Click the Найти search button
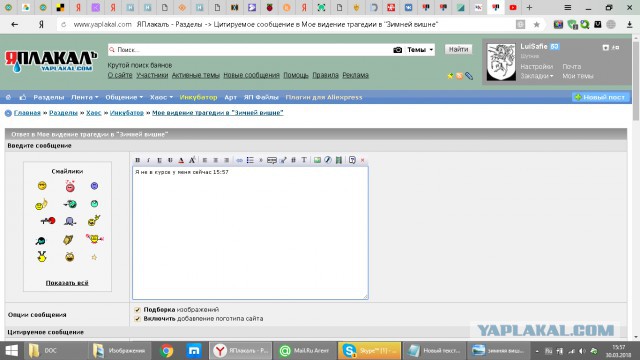640x360 pixels. point(458,49)
